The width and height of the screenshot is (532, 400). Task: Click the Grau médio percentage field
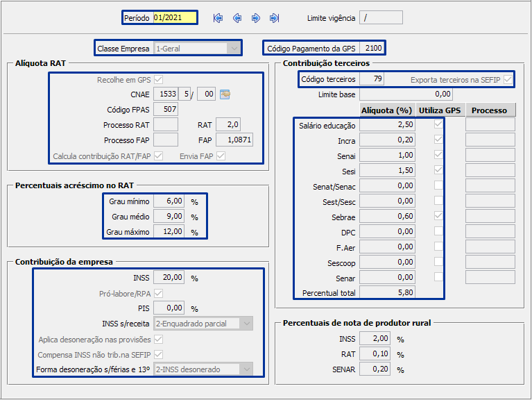click(x=169, y=216)
